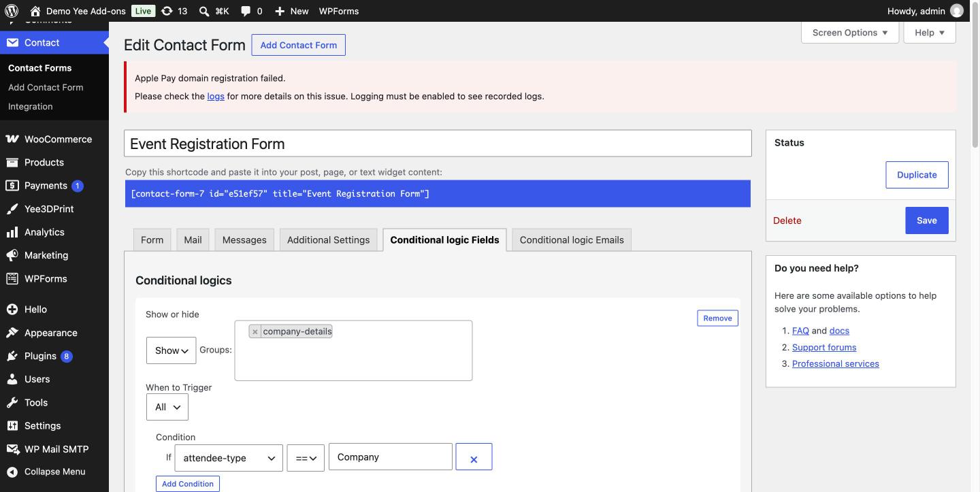Click the plus New content icon
The image size is (980, 492).
pyautogui.click(x=280, y=12)
